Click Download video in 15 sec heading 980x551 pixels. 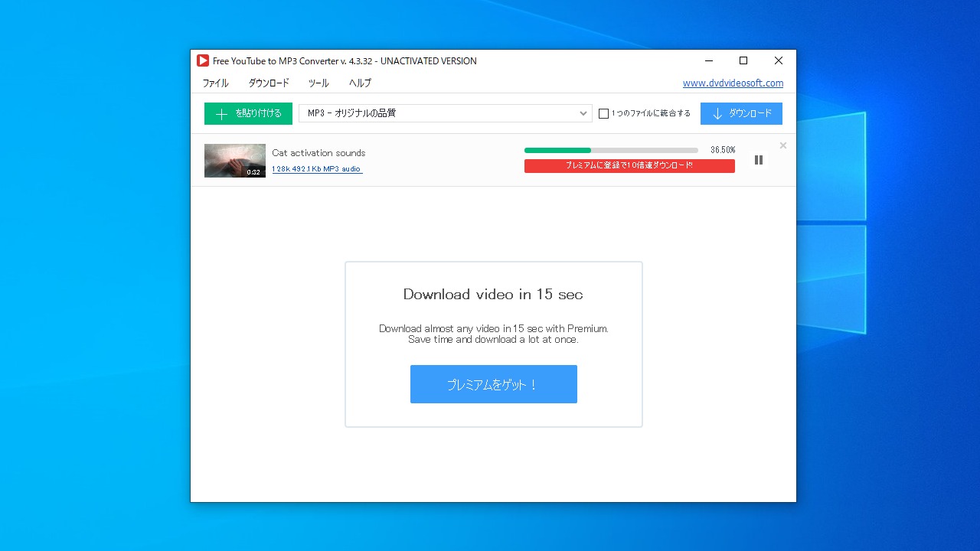(x=493, y=294)
